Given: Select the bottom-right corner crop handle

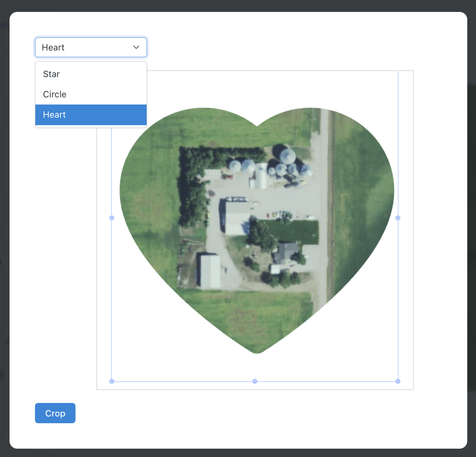Looking at the screenshot, I should (x=398, y=381).
